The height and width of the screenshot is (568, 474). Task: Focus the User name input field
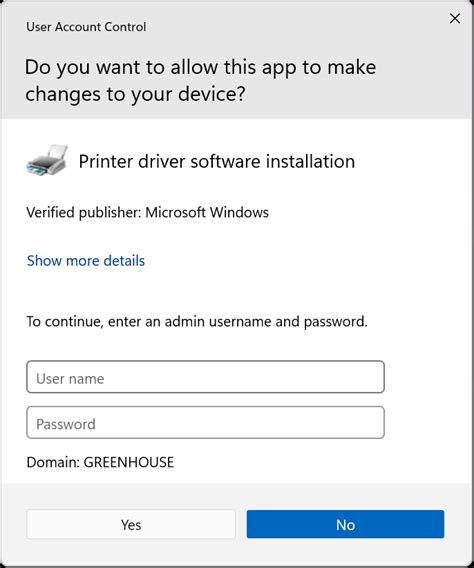(205, 377)
